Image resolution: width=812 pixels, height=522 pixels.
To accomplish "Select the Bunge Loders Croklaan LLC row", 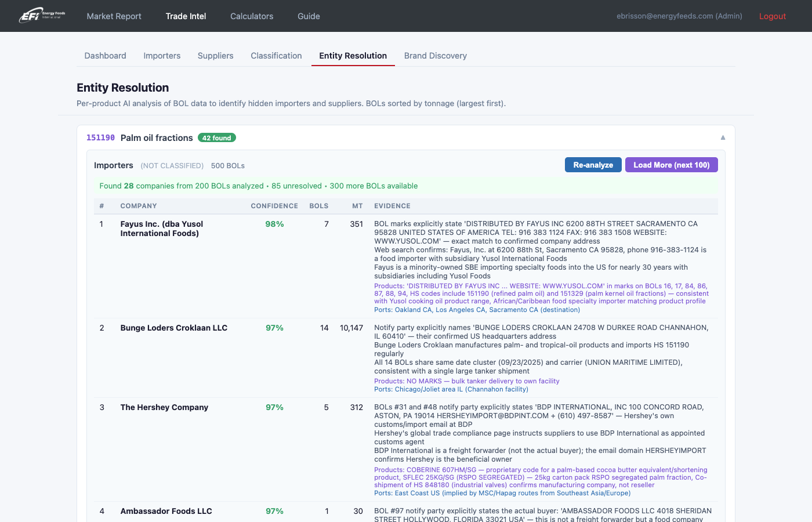I will pos(173,328).
